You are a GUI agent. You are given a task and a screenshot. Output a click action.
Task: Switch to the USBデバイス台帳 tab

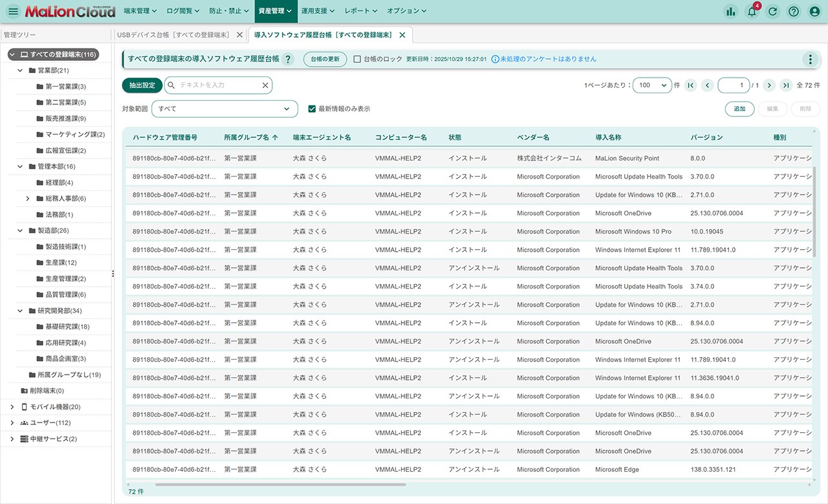pos(173,35)
